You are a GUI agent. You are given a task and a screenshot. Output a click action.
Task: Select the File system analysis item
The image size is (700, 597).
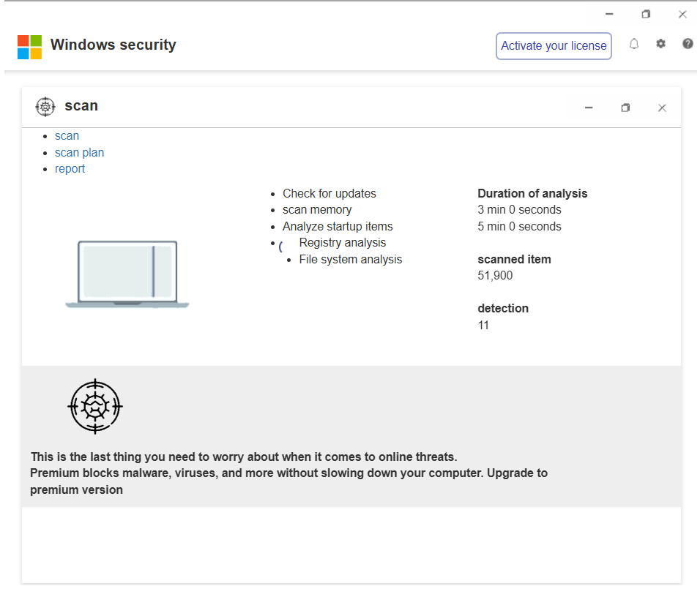tap(350, 260)
